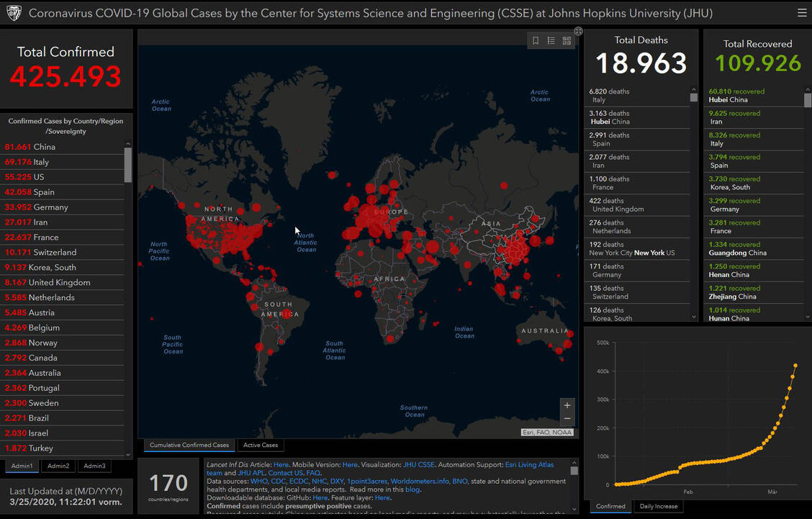Image resolution: width=812 pixels, height=519 pixels.
Task: Open the basemap gallery grid icon
Action: [567, 40]
